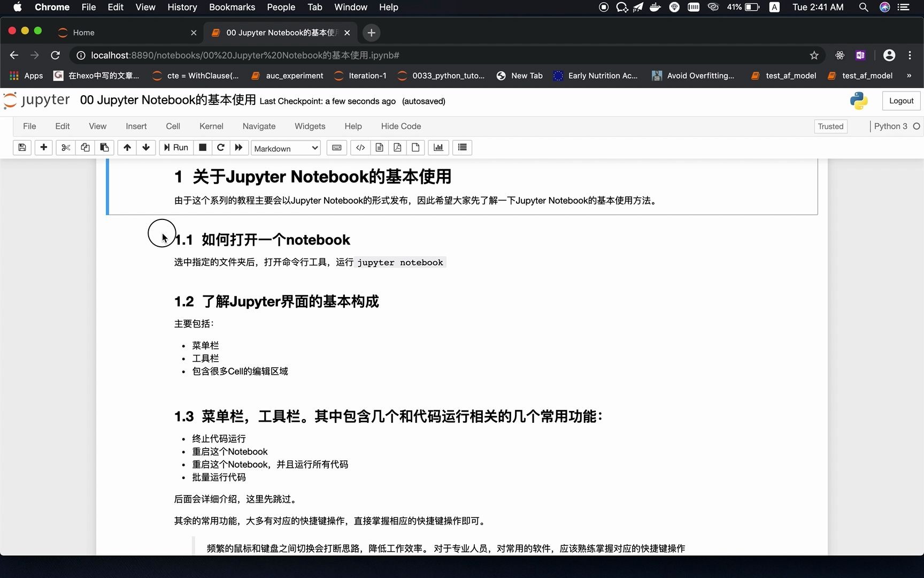Move the selected cell up with the arrow icon
The width and height of the screenshot is (924, 578).
(x=127, y=148)
